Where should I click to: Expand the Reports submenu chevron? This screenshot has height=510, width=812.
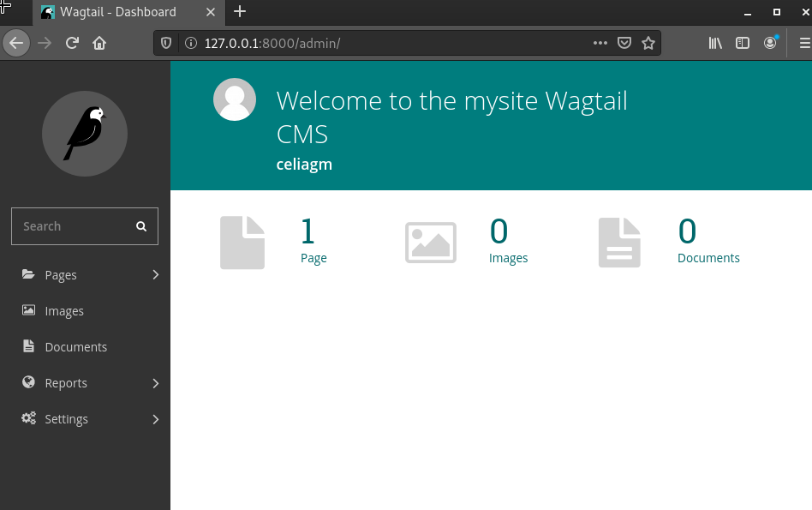coord(155,382)
